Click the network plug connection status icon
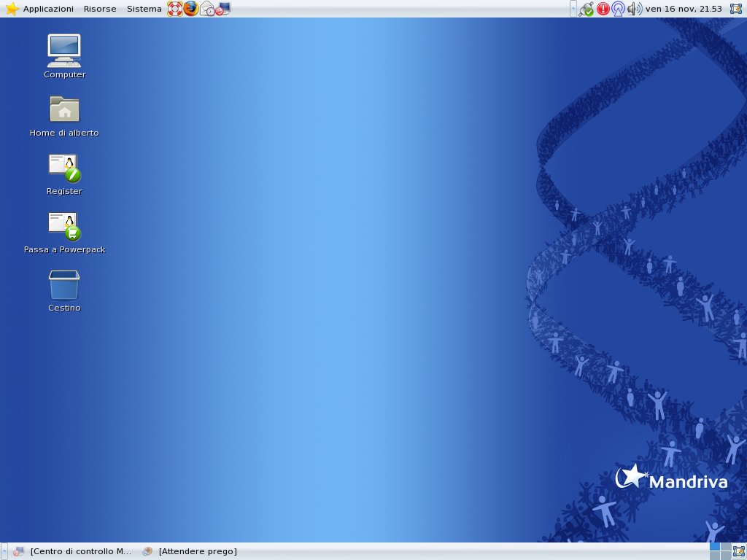The image size is (747, 560). (586, 9)
